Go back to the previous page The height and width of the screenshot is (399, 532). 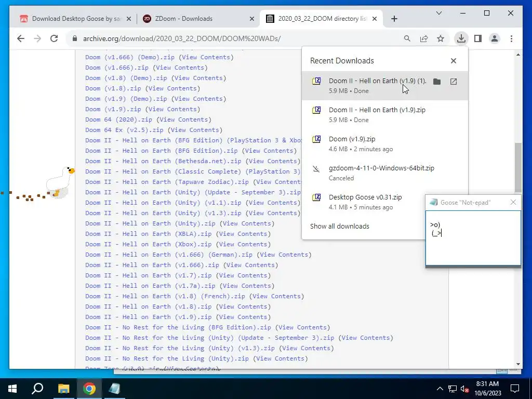click(x=21, y=38)
